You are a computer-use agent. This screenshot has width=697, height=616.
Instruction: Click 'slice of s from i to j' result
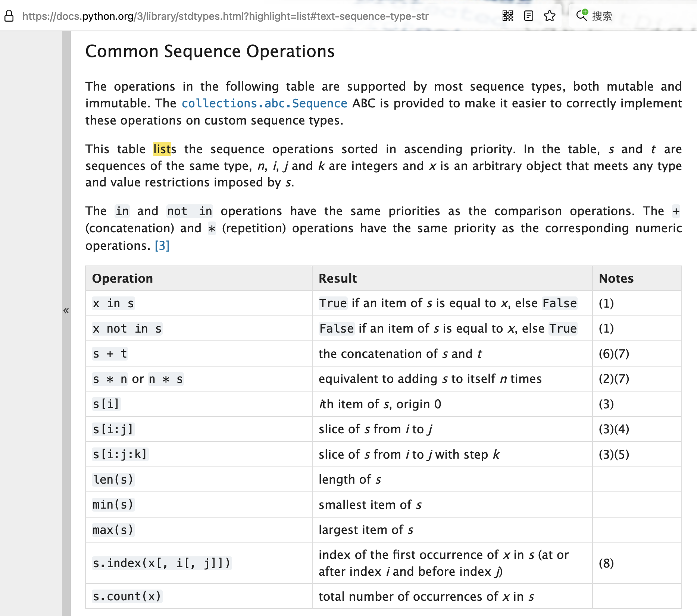pos(375,429)
